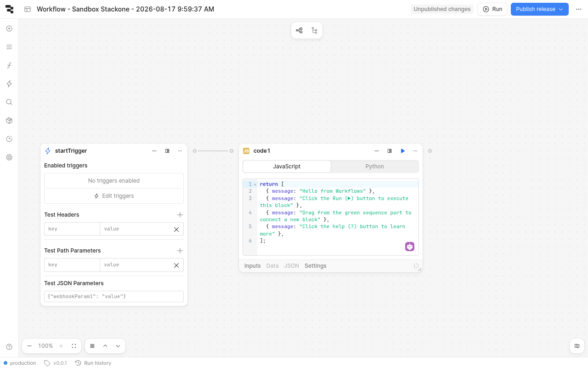Click the purple AI assistant icon in code editor

(x=410, y=247)
